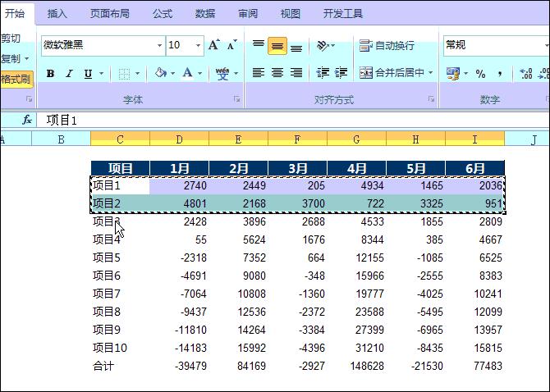Apply the Fill Color bucket
The height and width of the screenshot is (392, 550).
click(x=160, y=73)
